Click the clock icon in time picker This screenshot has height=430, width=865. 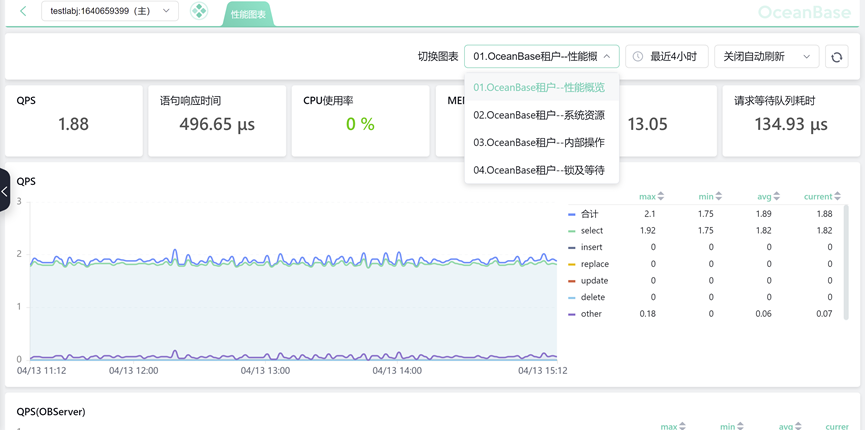pos(638,56)
